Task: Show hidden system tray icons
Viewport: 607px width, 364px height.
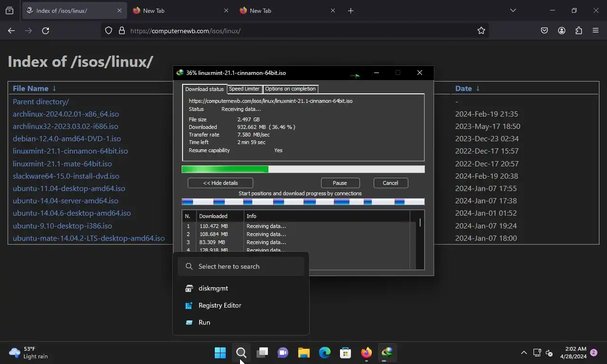Action: (524, 353)
